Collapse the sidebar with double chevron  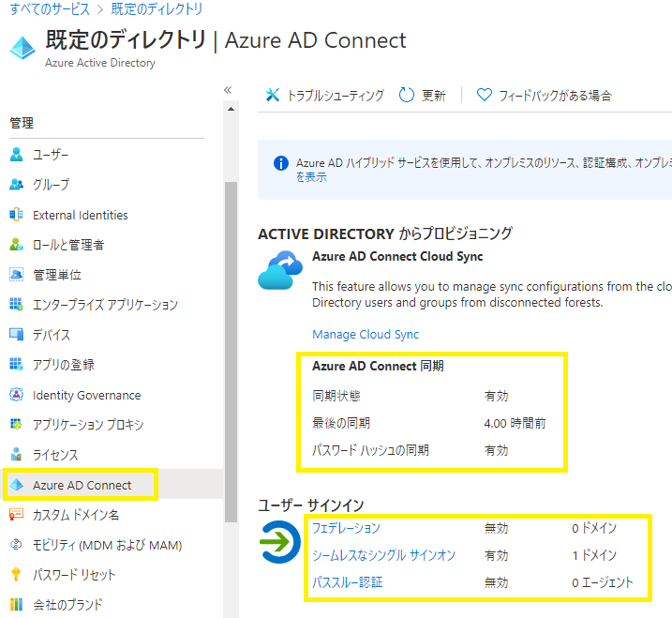coord(228,90)
